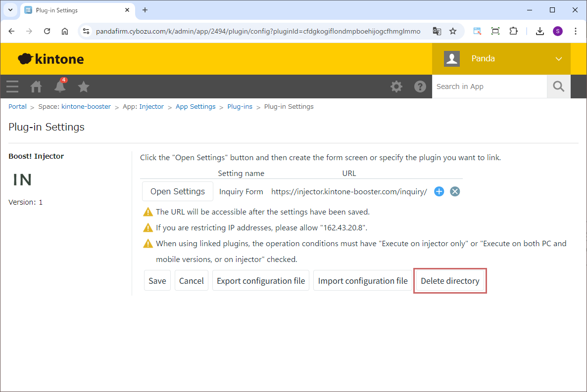Open the notifications bell

point(60,87)
